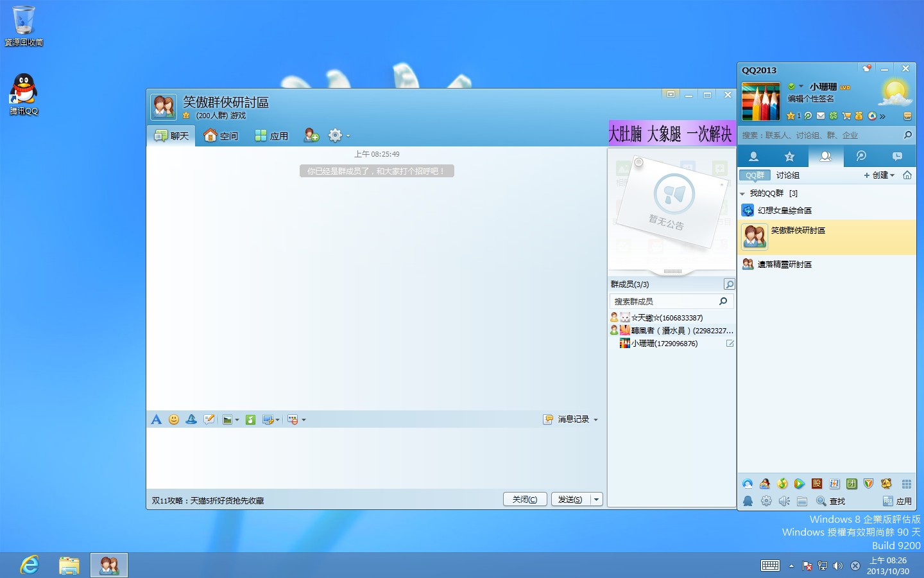The width and height of the screenshot is (924, 578).
Task: Click the message blocking icon
Action: click(293, 419)
